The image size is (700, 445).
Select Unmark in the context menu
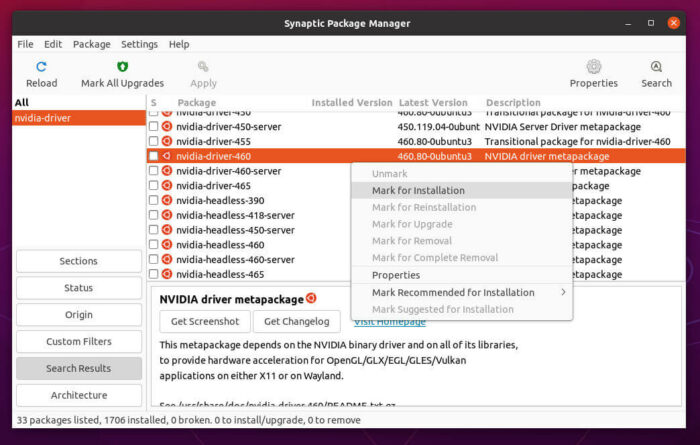pyautogui.click(x=462, y=174)
